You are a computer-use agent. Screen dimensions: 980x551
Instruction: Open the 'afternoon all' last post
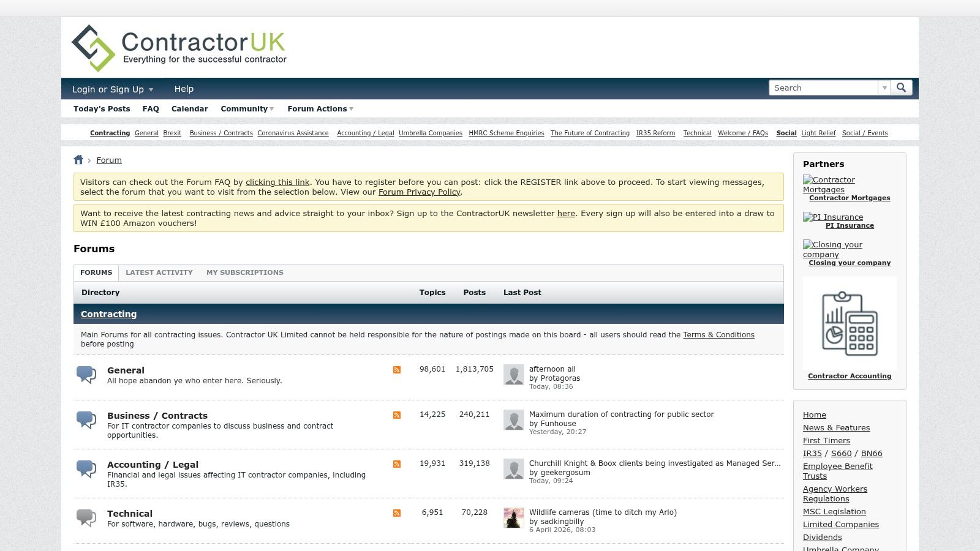[x=552, y=369]
